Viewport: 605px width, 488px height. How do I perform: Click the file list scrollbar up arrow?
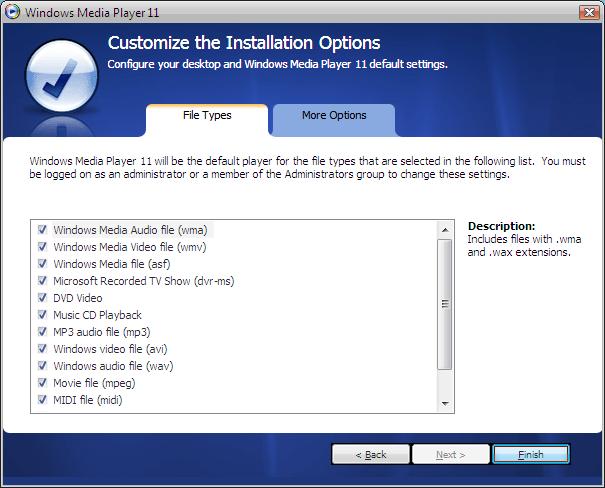[445, 230]
